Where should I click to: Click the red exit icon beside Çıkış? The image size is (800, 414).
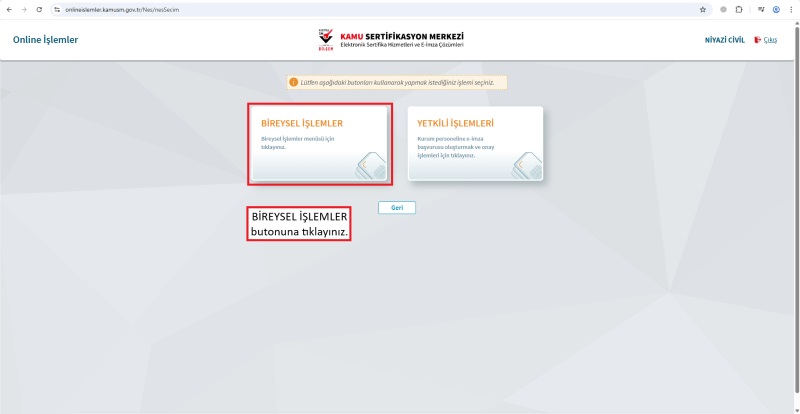[x=757, y=40]
